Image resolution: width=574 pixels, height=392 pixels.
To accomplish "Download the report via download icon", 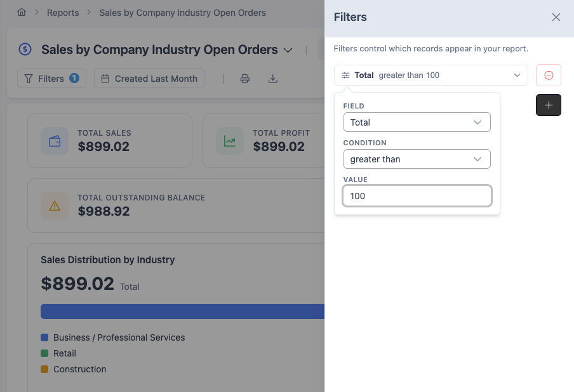I will click(273, 79).
